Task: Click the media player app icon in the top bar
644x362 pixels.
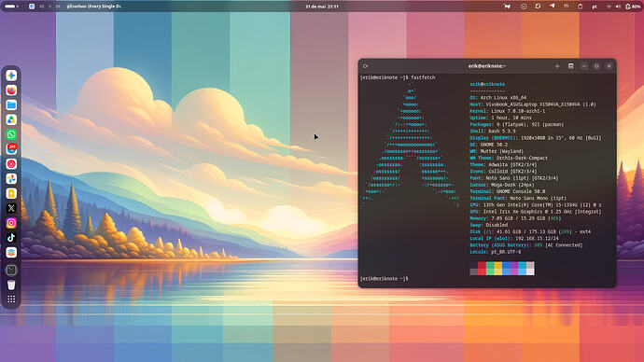Action: pyautogui.click(x=32, y=7)
